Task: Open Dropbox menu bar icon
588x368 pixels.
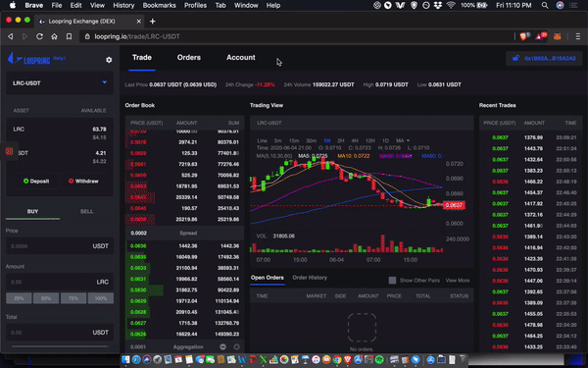Action: (438, 5)
